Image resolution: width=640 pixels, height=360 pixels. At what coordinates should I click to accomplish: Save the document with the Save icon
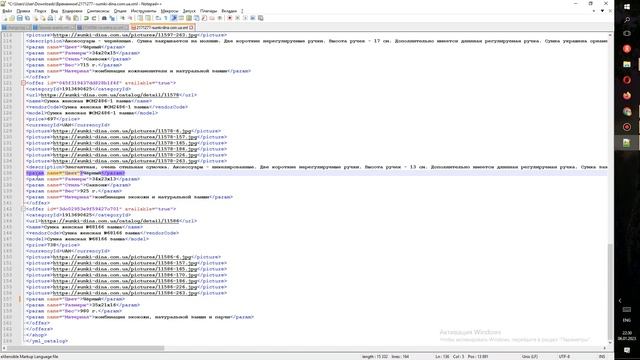(20, 18)
